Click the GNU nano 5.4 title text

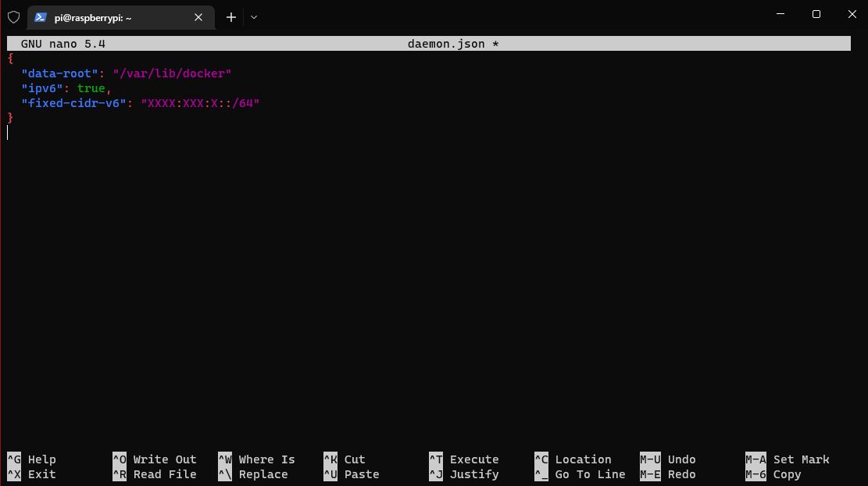(x=63, y=44)
